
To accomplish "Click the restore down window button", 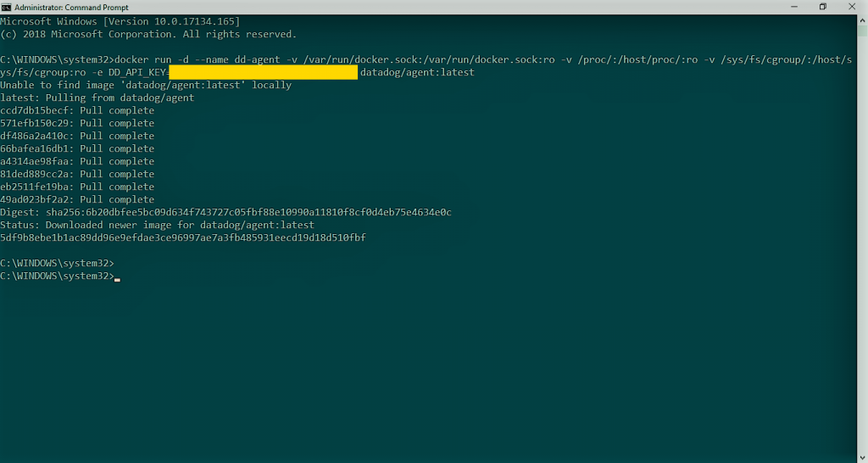I will (823, 7).
